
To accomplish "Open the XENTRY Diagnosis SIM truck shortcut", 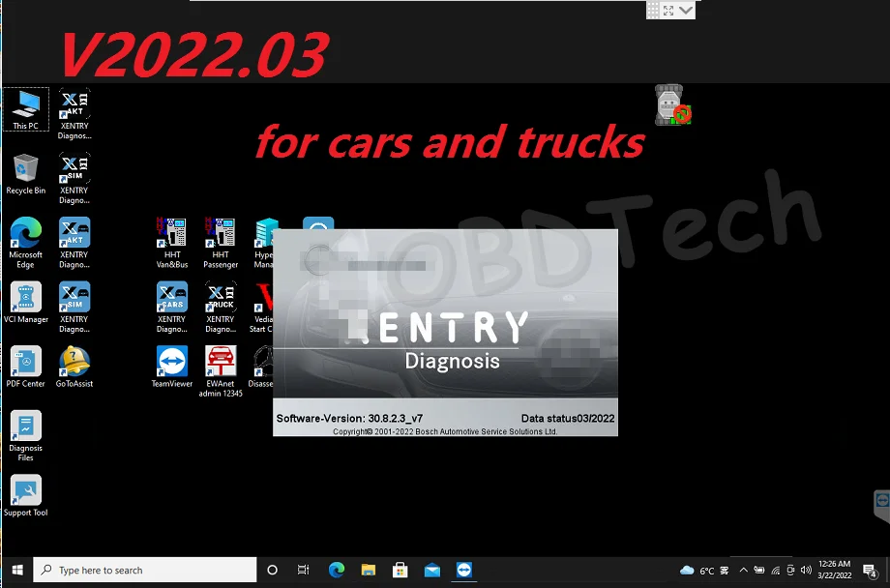I will click(x=74, y=178).
